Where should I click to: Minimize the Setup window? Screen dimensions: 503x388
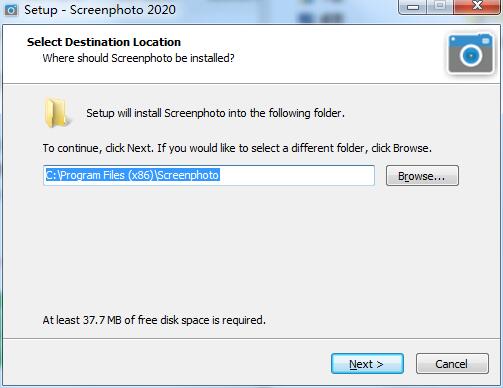413,7
